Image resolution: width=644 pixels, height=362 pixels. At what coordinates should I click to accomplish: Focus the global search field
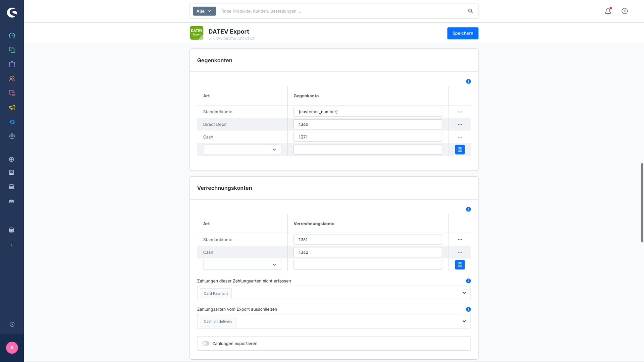pyautogui.click(x=342, y=11)
